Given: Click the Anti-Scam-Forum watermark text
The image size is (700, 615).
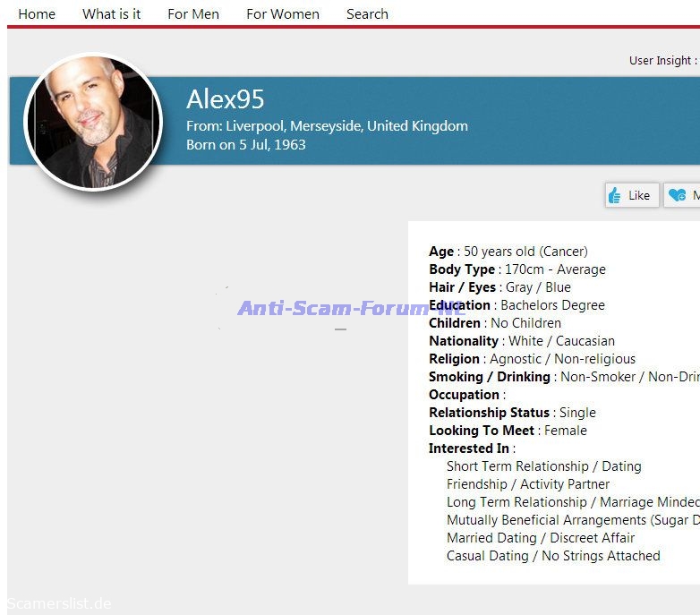Looking at the screenshot, I should click(x=349, y=309).
